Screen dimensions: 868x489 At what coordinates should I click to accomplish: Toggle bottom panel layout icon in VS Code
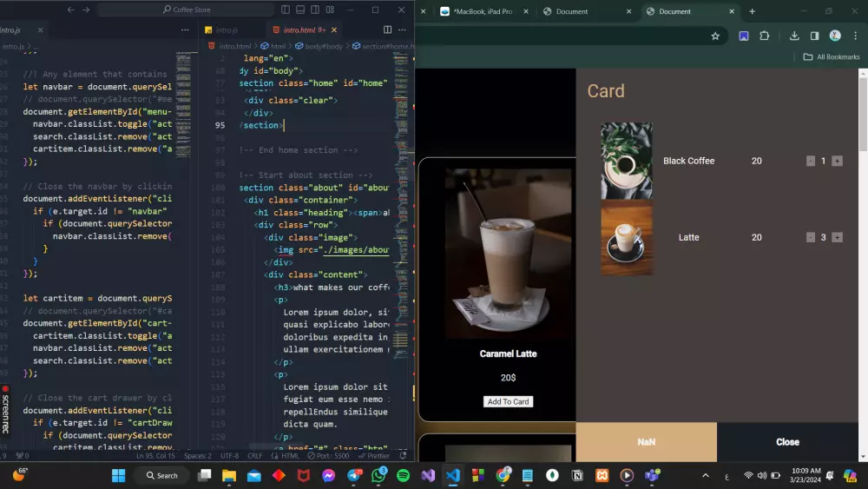(300, 10)
